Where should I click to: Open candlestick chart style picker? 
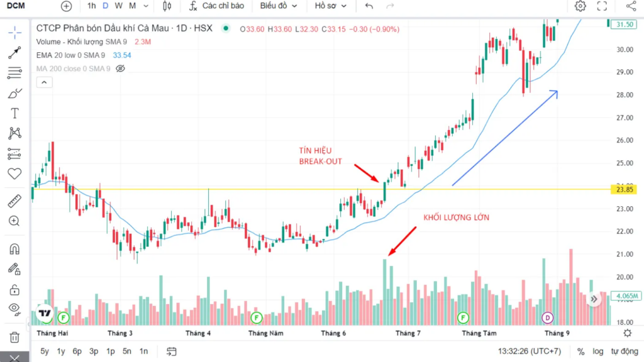pos(167,6)
